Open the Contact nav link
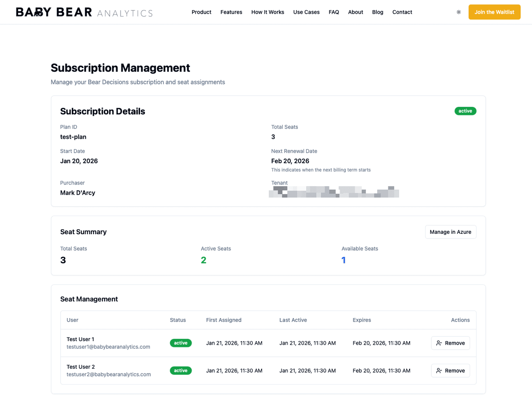Viewport: 532px width, 417px height. [402, 12]
